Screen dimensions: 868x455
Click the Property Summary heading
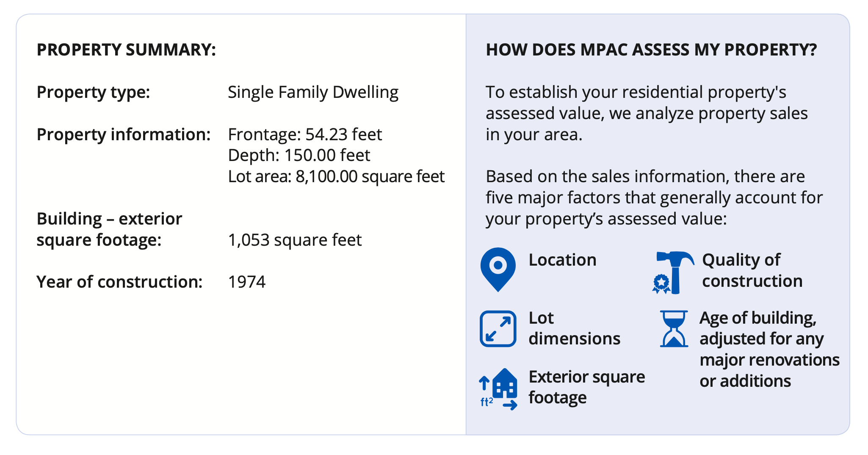(x=126, y=50)
